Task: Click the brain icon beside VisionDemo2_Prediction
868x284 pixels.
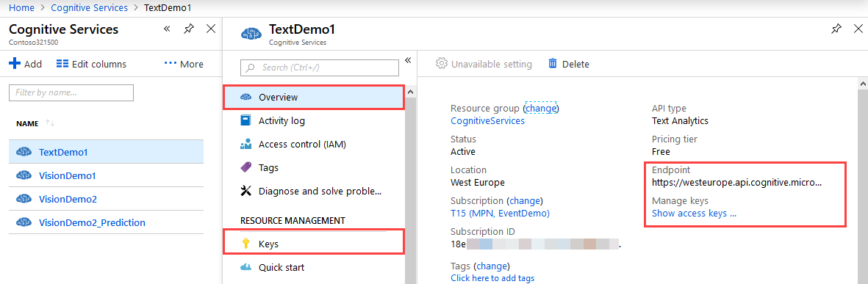Action: pos(24,222)
